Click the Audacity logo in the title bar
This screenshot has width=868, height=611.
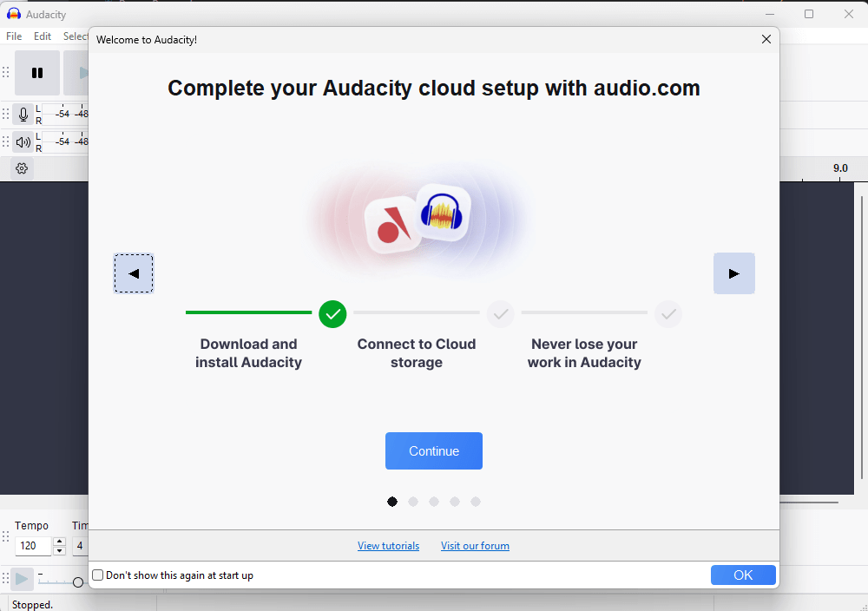(x=14, y=15)
